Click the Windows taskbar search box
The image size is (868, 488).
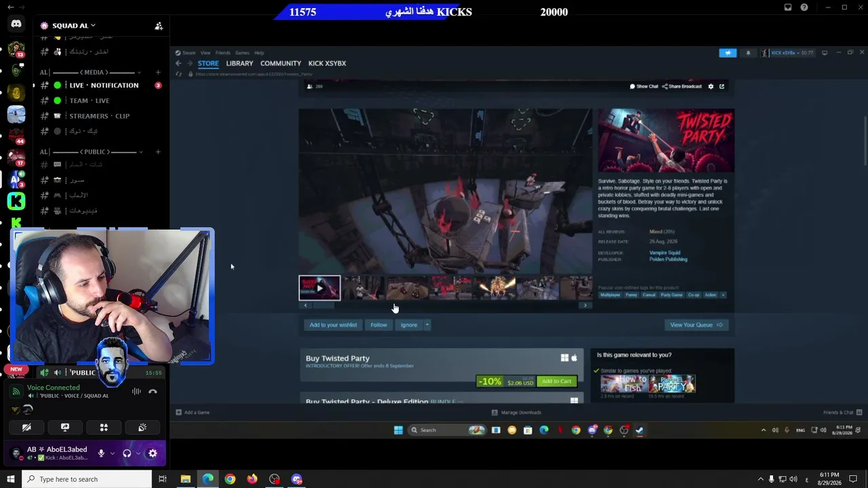[x=87, y=479]
